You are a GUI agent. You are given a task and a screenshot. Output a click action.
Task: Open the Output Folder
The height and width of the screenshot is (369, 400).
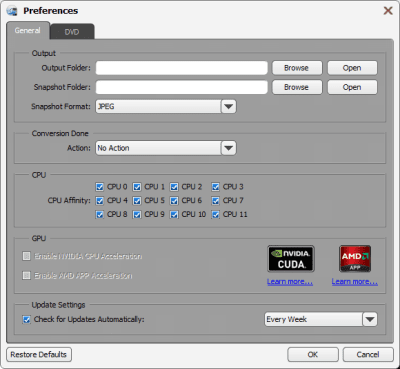pyautogui.click(x=352, y=68)
